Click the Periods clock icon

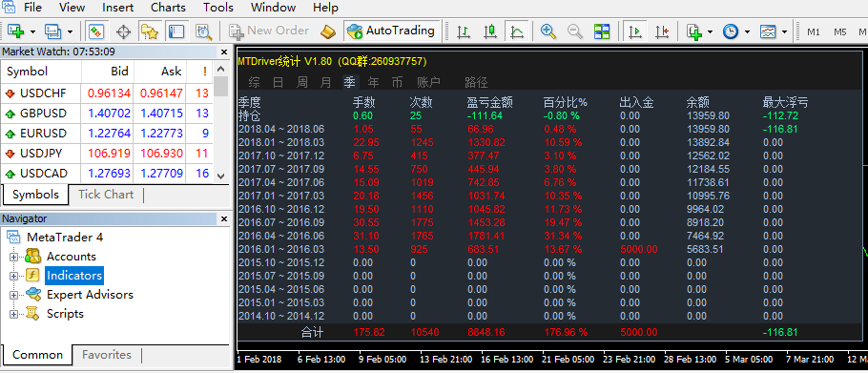pos(731,31)
